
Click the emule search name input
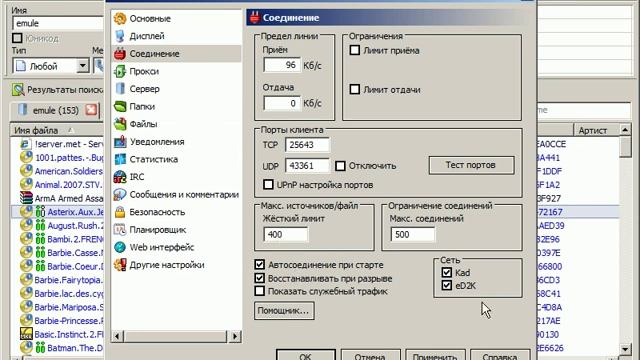point(58,23)
